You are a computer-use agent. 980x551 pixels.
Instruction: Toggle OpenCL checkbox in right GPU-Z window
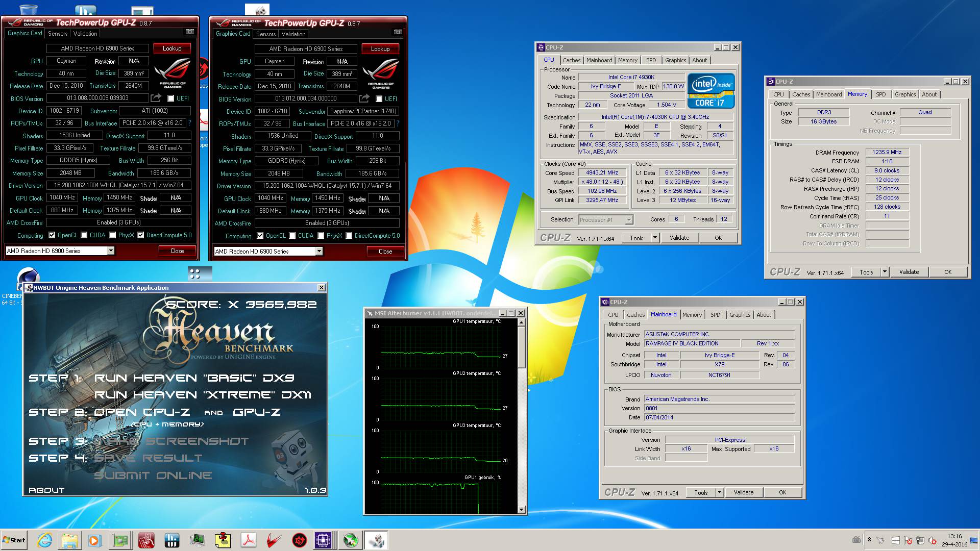(x=260, y=236)
